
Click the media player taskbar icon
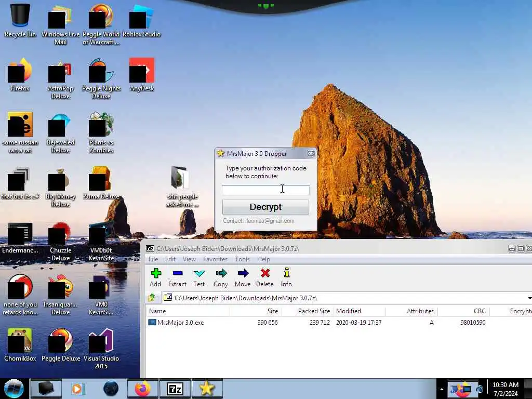coord(77,389)
